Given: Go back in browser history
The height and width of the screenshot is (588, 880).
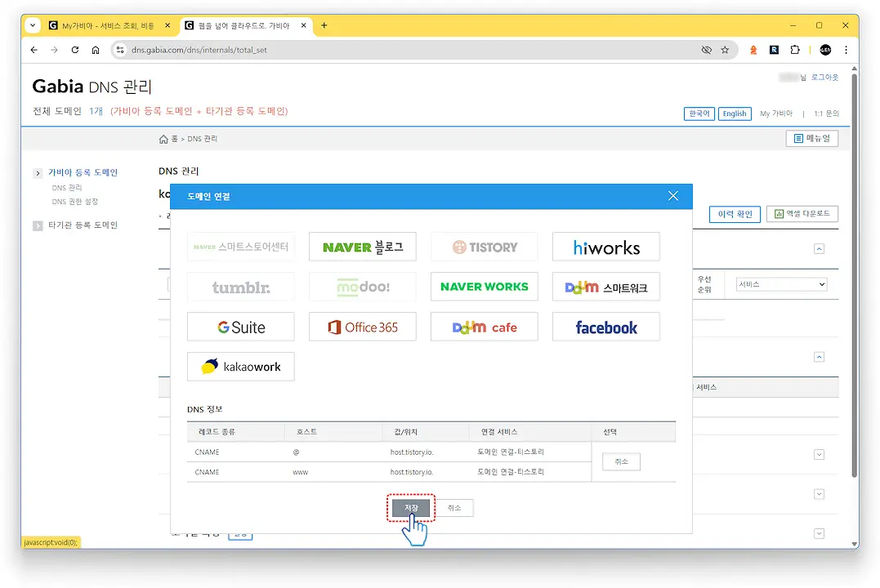Looking at the screenshot, I should tap(34, 50).
